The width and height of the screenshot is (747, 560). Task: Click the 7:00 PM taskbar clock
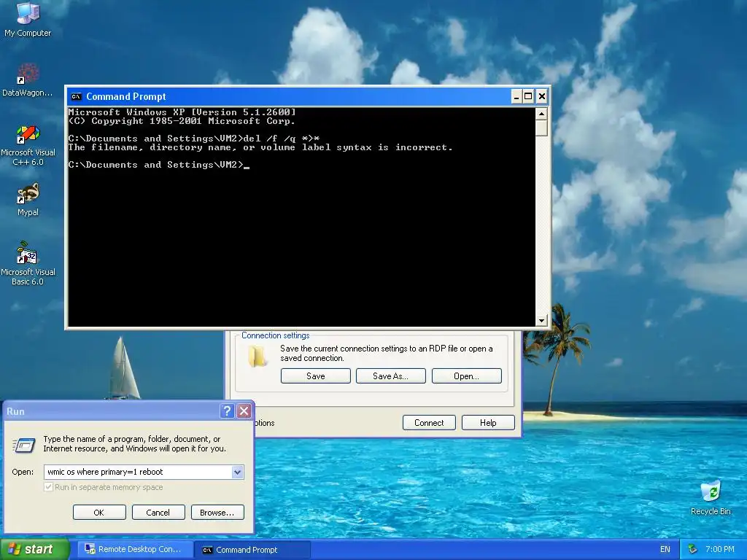[720, 549]
